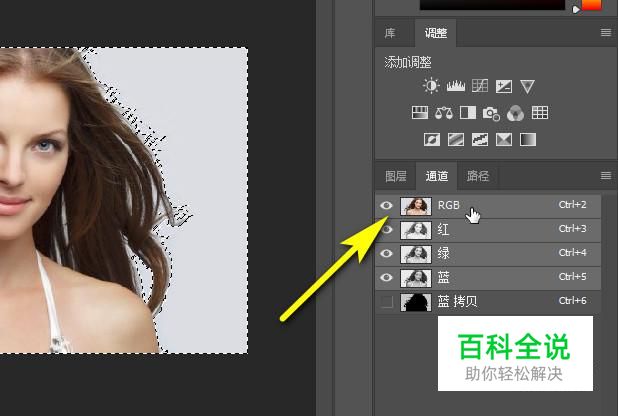This screenshot has height=416, width=618.
Task: Switch to the 库 tab
Action: [390, 33]
